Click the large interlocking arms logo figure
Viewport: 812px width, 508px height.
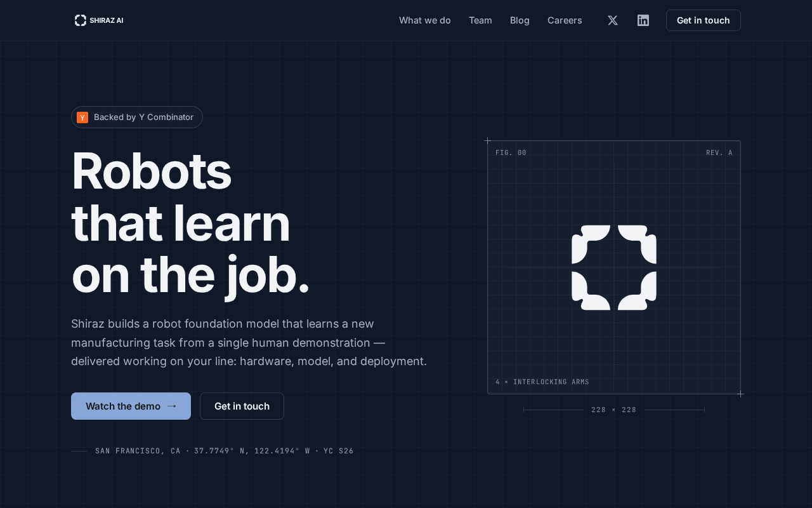[x=614, y=267]
